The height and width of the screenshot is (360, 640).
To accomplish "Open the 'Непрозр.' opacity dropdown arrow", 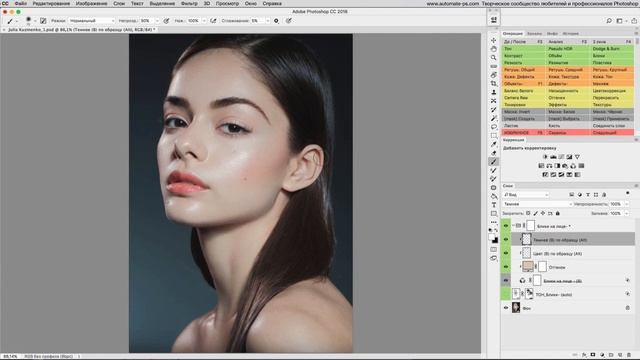I will (157, 21).
